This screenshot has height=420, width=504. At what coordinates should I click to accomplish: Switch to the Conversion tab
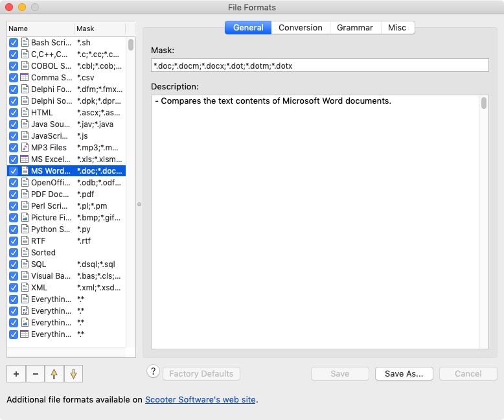click(300, 28)
